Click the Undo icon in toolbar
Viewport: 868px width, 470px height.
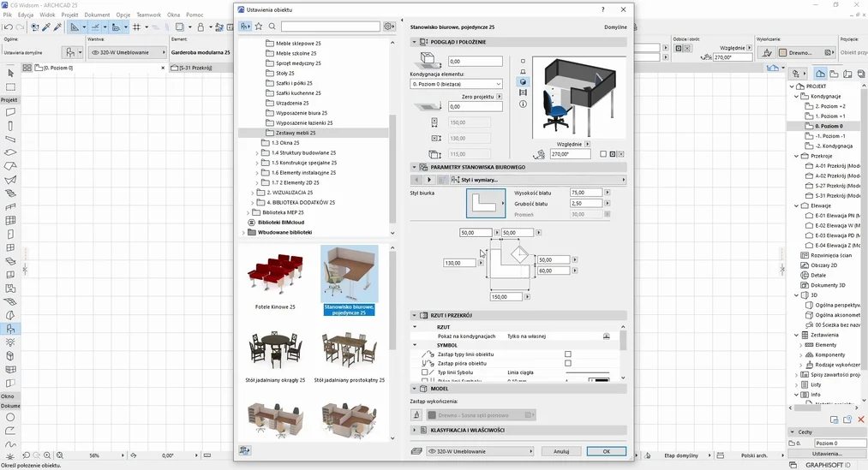tap(9, 27)
